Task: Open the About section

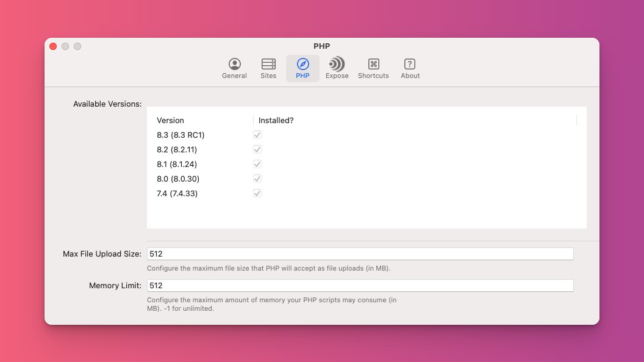Action: 410,68
